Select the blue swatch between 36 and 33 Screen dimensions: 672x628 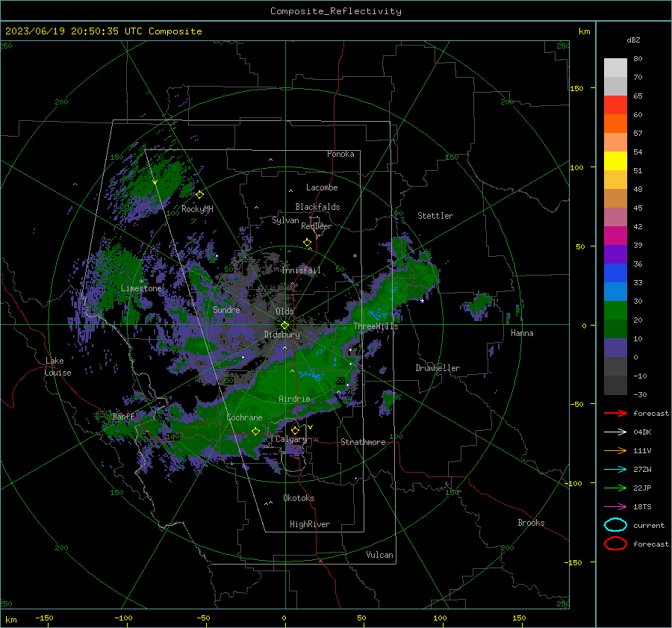pos(615,273)
